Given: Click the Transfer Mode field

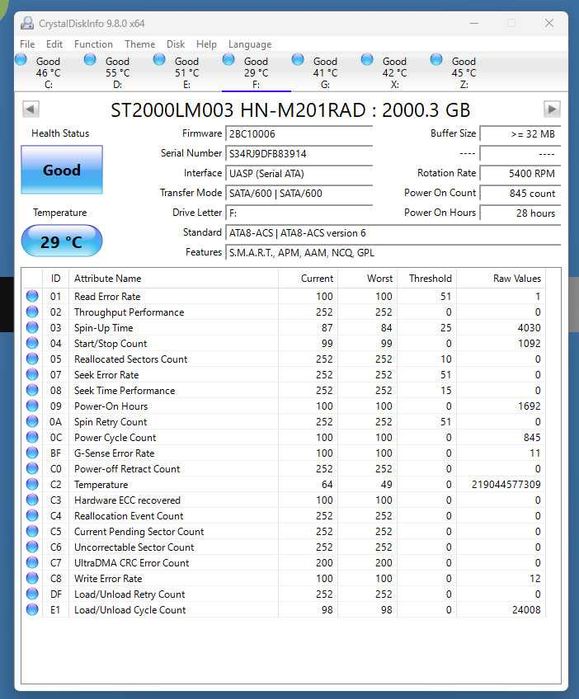Looking at the screenshot, I should (x=299, y=193).
